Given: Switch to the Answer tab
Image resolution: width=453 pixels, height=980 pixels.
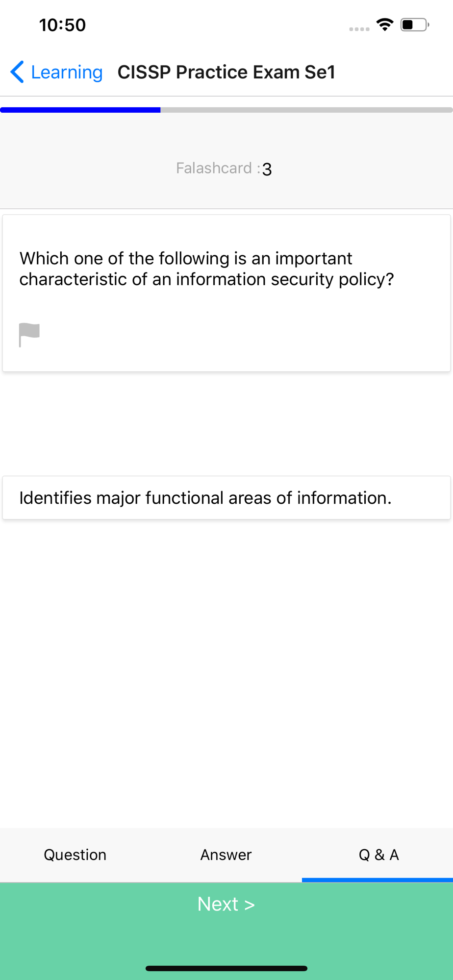Looking at the screenshot, I should (226, 855).
